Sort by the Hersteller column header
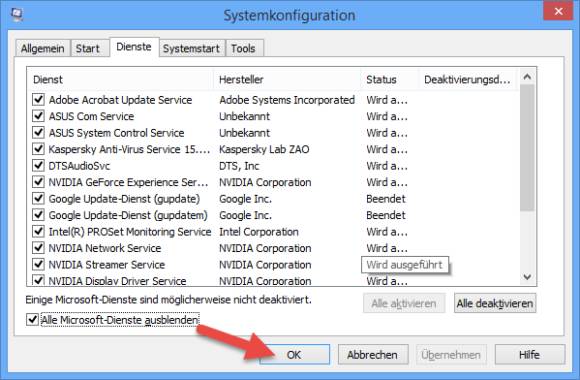Viewport: 580px width, 380px height. click(x=287, y=80)
